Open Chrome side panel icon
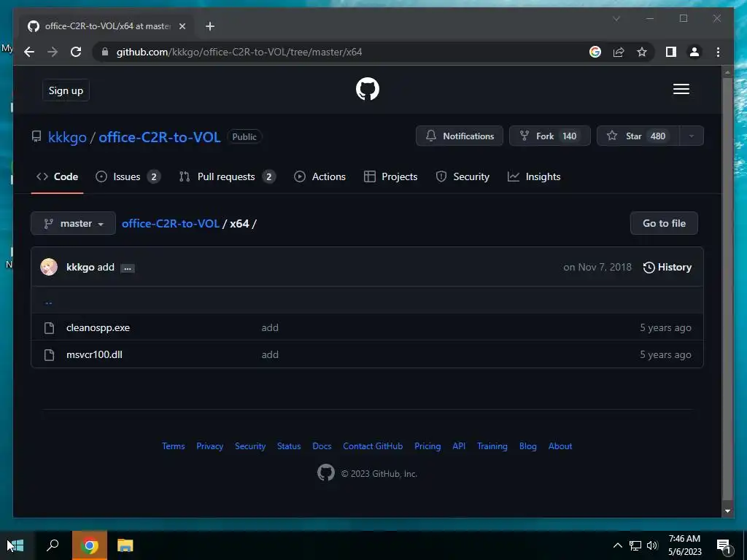 tap(671, 52)
